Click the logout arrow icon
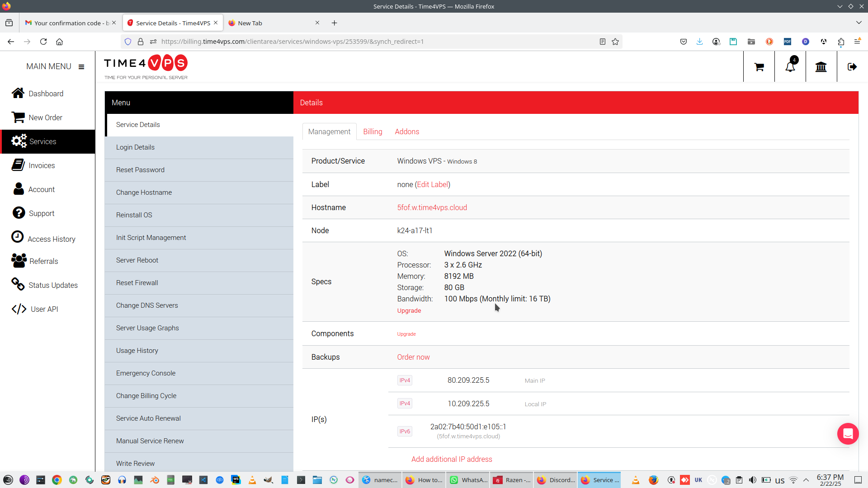 (852, 67)
